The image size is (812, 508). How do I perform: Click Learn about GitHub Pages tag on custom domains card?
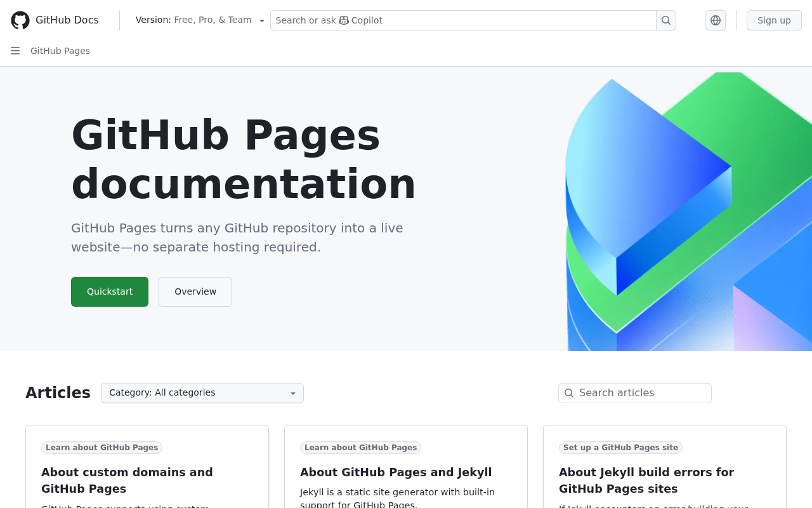(101, 448)
